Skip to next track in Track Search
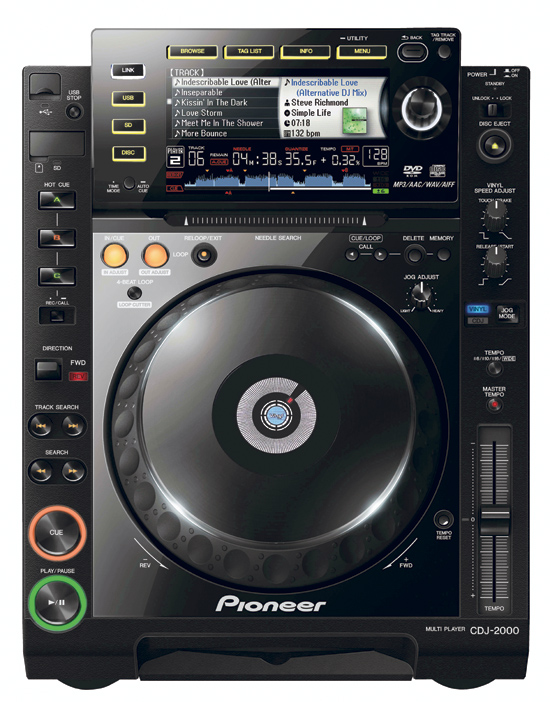Viewport: 550px width, 702px height. pos(73,426)
